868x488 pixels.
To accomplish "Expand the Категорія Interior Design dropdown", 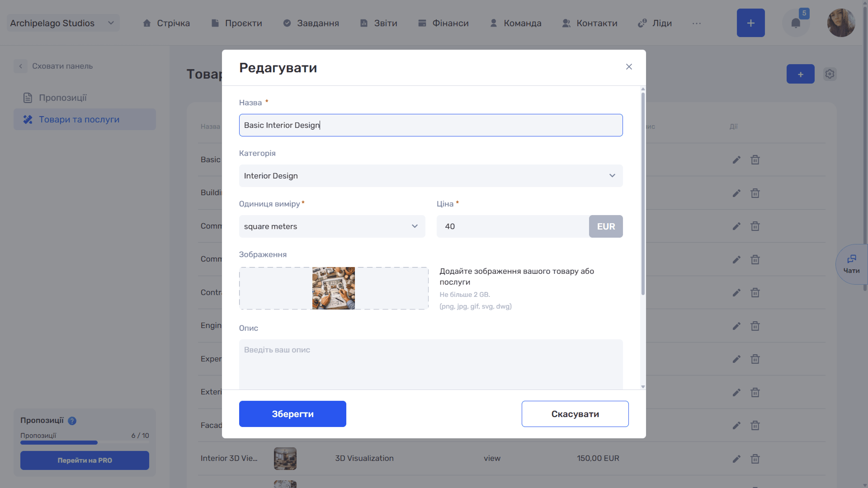I will [431, 176].
